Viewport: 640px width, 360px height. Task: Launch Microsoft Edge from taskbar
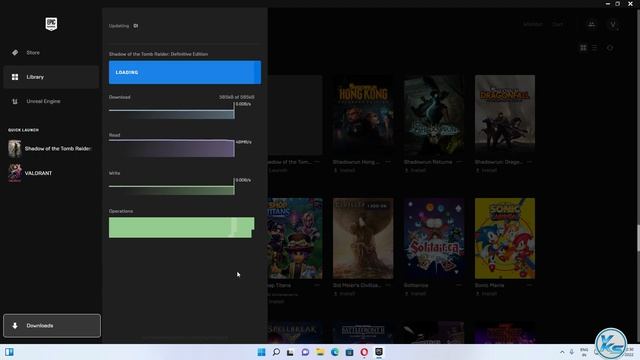[x=335, y=352]
